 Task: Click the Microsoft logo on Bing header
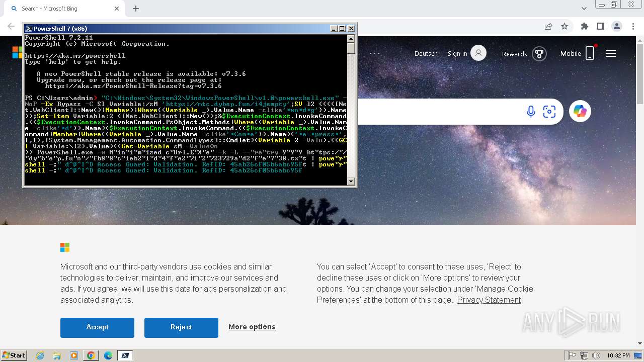click(17, 52)
